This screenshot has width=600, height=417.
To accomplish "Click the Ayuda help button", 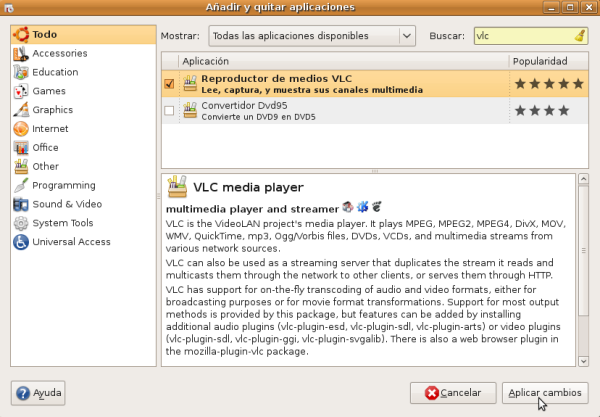I will tap(39, 392).
